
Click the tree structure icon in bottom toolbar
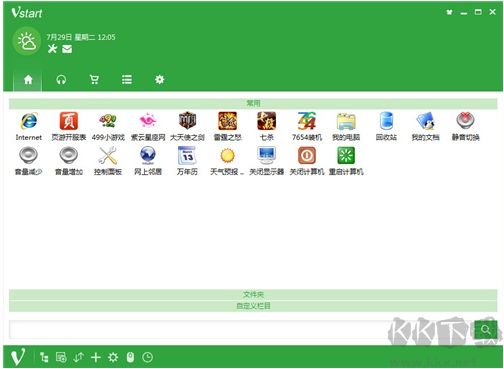(x=44, y=357)
